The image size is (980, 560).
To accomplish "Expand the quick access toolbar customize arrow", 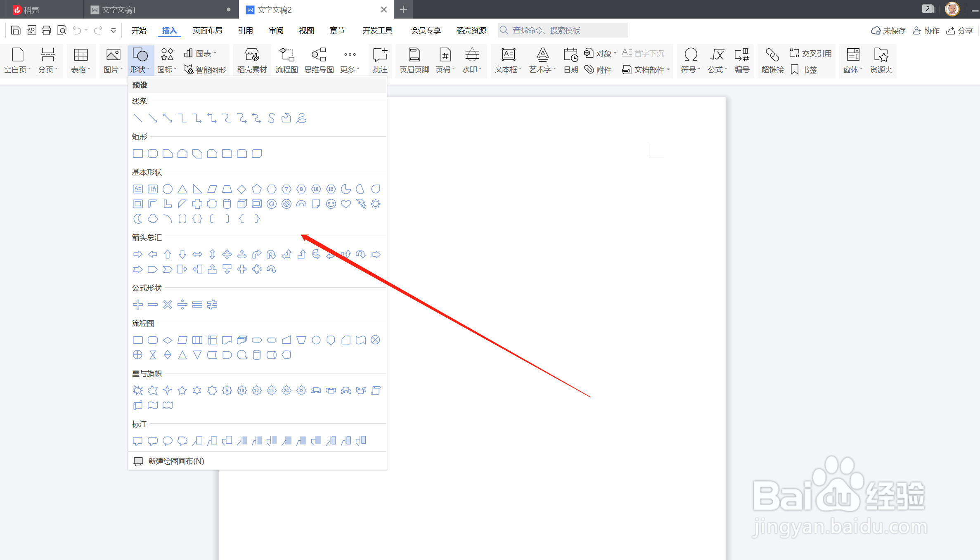I will click(113, 30).
